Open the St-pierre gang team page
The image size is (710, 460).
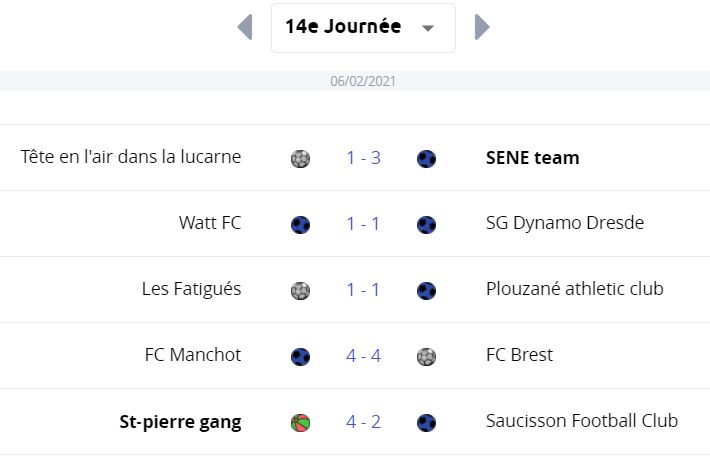point(180,422)
